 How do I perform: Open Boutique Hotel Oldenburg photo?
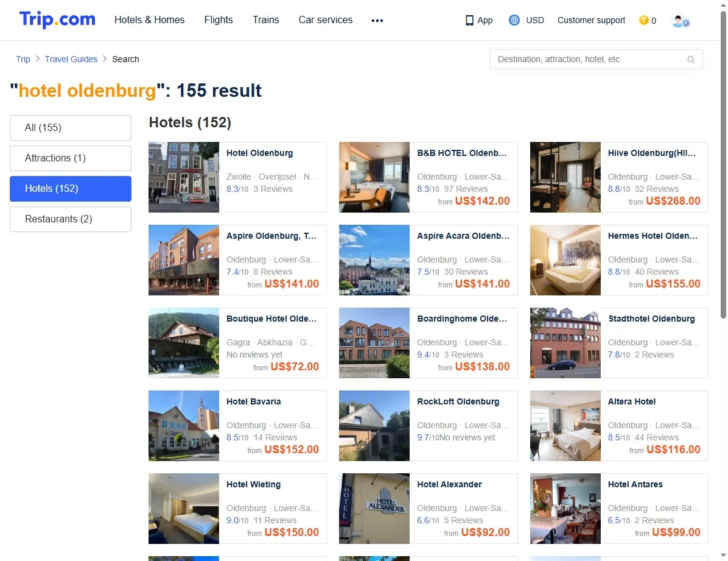tap(184, 343)
